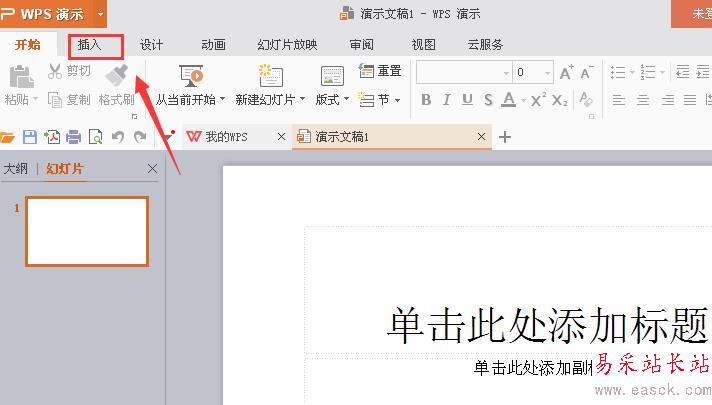Open the Cloud Service (云服务) tab
Image resolution: width=712 pixels, height=405 pixels.
(x=485, y=44)
